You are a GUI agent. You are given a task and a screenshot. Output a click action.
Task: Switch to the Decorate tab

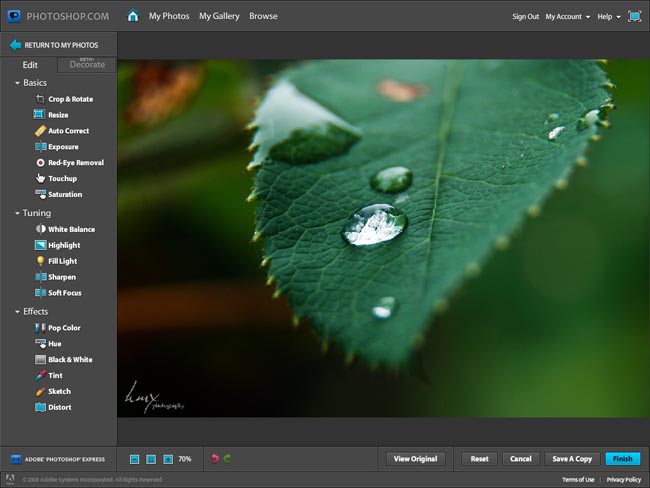(87, 65)
